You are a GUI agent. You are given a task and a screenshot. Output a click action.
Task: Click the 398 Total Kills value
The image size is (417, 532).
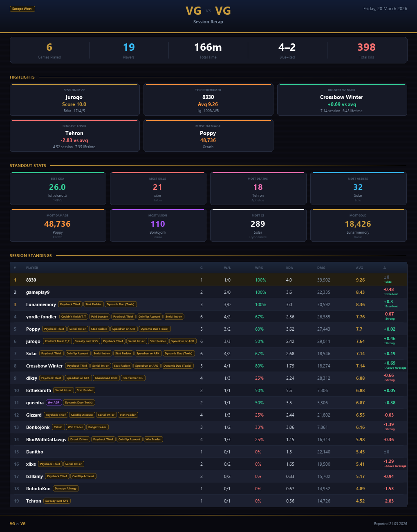pyautogui.click(x=366, y=47)
